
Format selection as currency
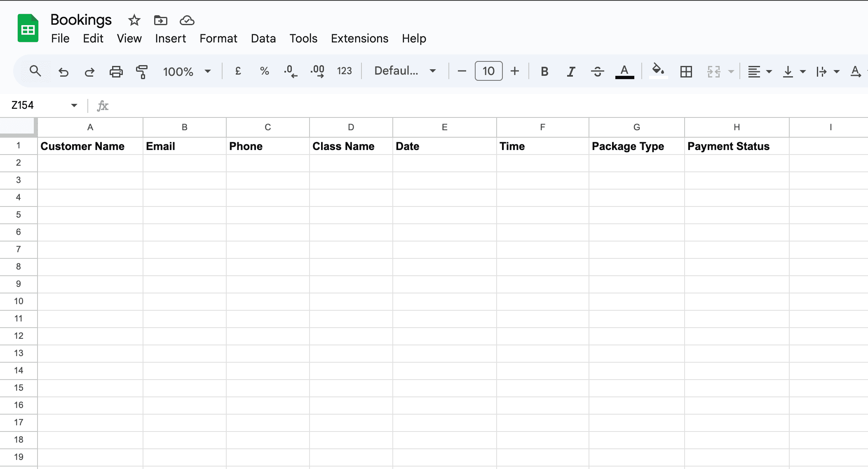pos(238,71)
